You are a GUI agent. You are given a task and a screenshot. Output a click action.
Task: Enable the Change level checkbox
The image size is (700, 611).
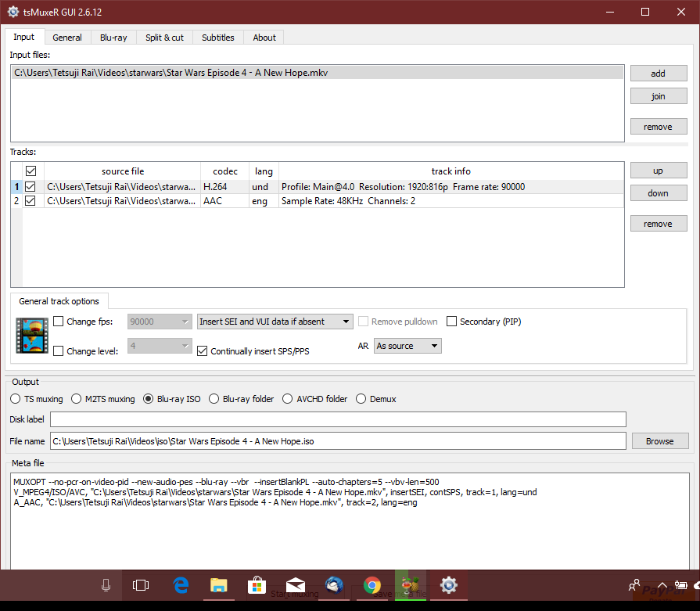click(58, 351)
